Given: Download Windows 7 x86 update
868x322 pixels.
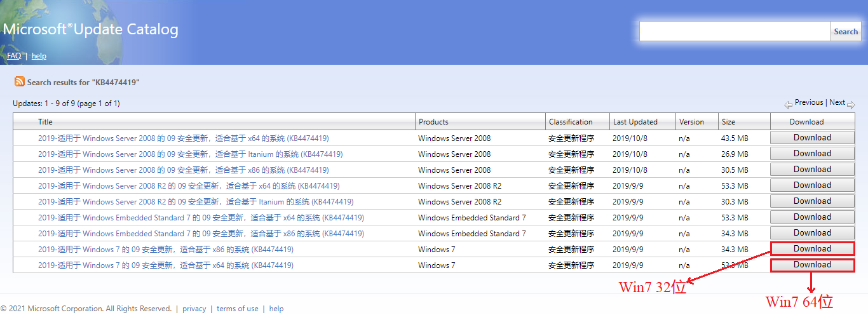Looking at the screenshot, I should (x=812, y=249).
